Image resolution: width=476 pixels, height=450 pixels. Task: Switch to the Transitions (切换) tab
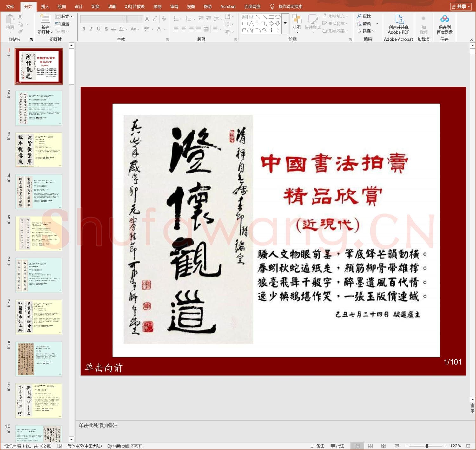click(95, 6)
